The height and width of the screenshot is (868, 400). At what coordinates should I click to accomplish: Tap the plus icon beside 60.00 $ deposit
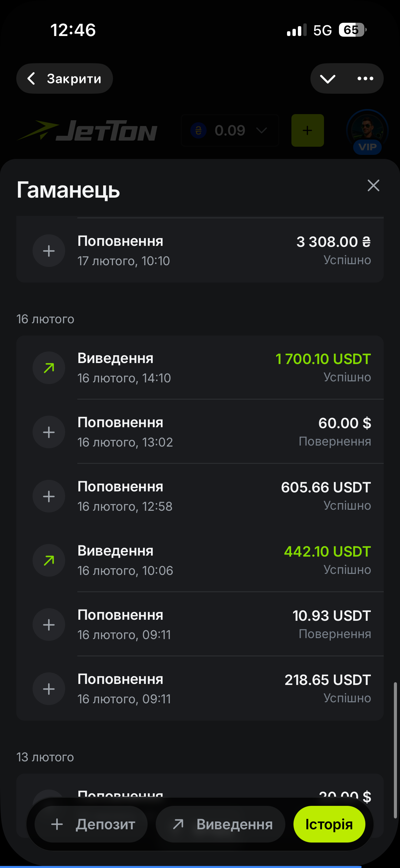[x=49, y=432]
